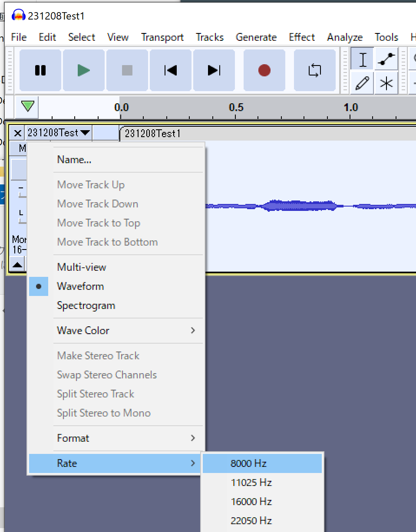Collapse the track with the up-arrow button
Image resolution: width=416 pixels, height=532 pixels.
coord(17,264)
